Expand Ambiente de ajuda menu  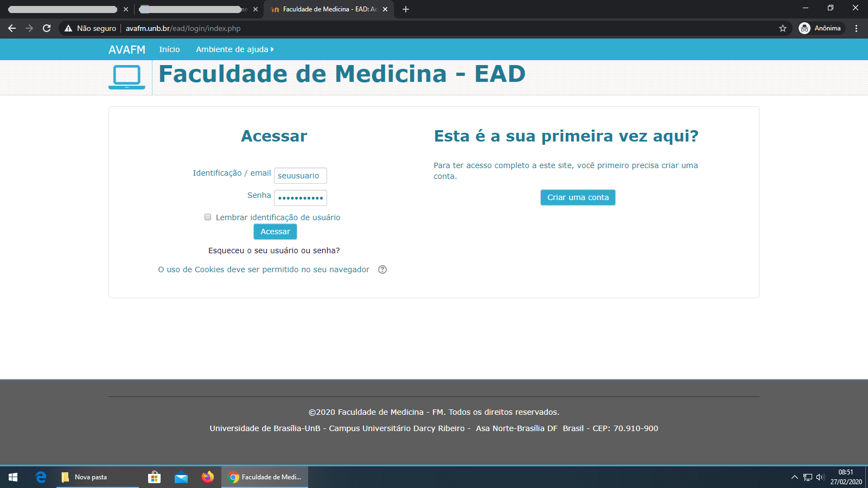(x=234, y=49)
